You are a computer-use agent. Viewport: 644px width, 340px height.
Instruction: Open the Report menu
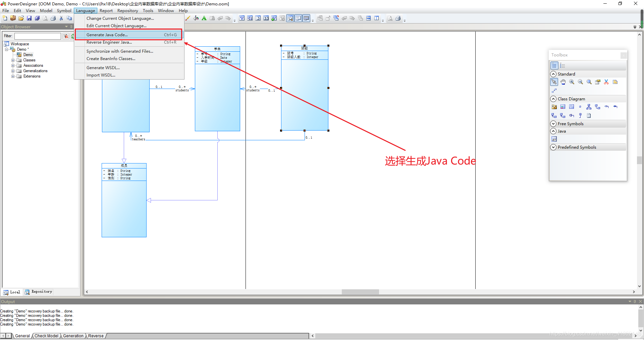pos(106,10)
